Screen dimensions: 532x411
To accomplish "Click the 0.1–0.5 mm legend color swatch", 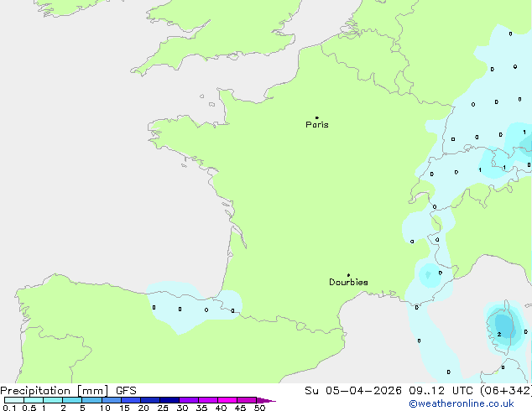I will click(14, 400).
